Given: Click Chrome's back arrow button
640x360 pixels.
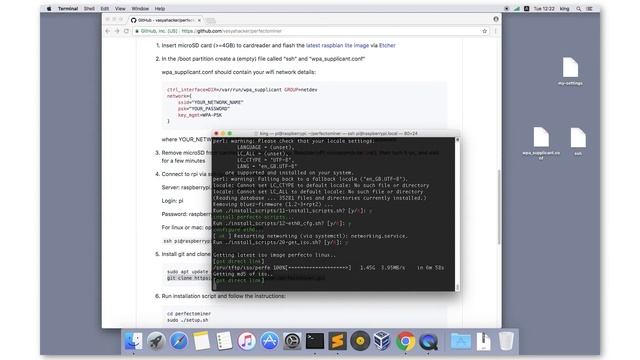Looking at the screenshot, I should pyautogui.click(x=108, y=31).
